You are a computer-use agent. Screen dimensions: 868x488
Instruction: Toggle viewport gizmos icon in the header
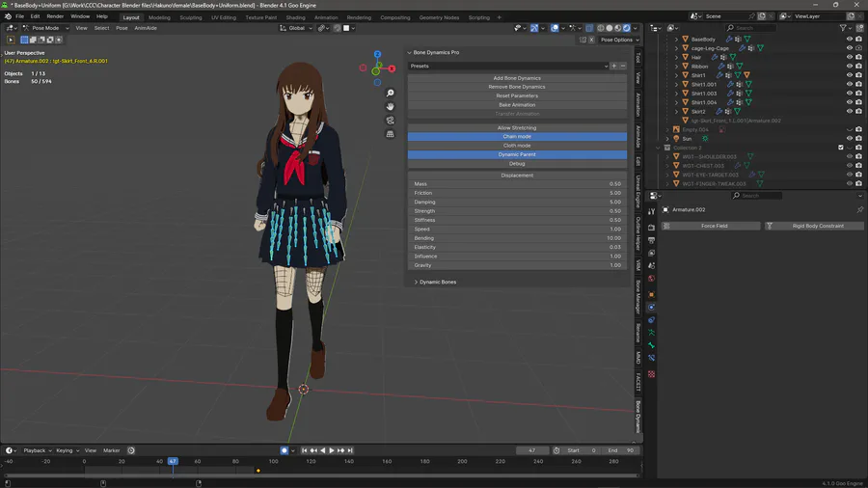tap(534, 28)
